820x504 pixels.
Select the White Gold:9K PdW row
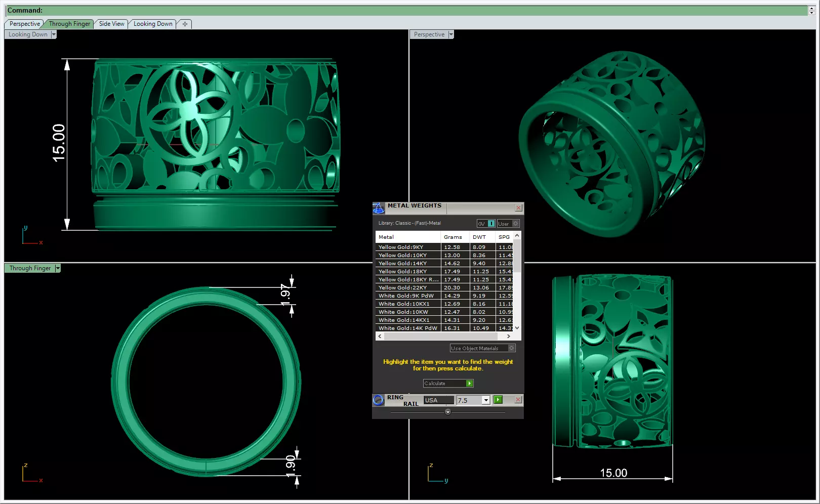[444, 296]
